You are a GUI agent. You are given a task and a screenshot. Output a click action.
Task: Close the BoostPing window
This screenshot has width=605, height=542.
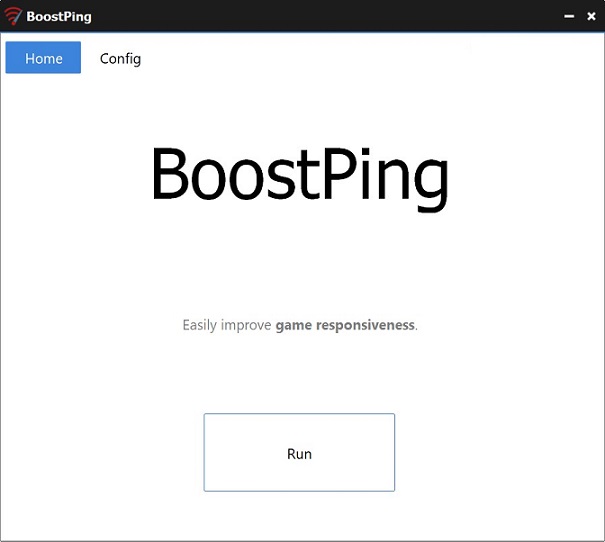pos(591,16)
